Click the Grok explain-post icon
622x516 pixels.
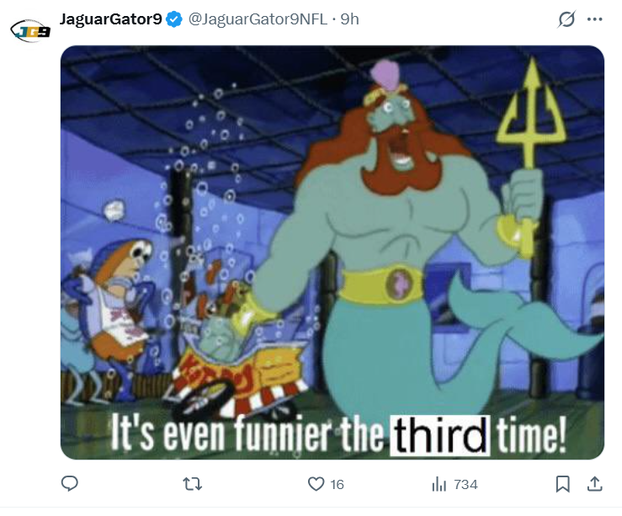566,19
